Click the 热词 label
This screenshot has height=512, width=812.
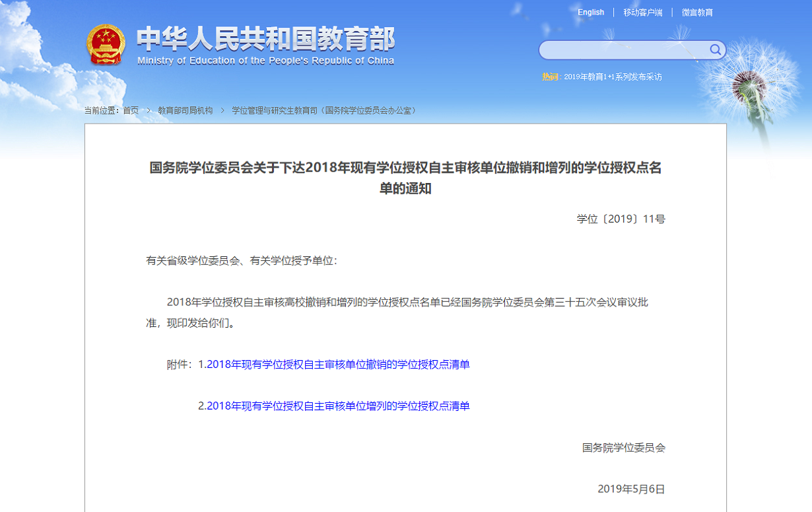(551, 77)
